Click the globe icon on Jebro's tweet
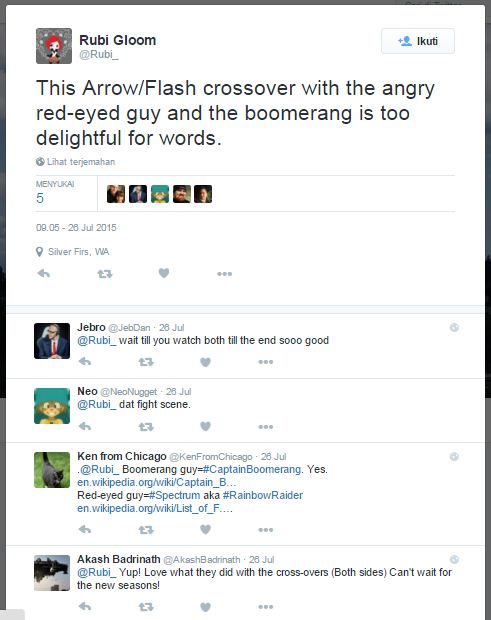Viewport: 491px width, 620px height. pos(454,327)
